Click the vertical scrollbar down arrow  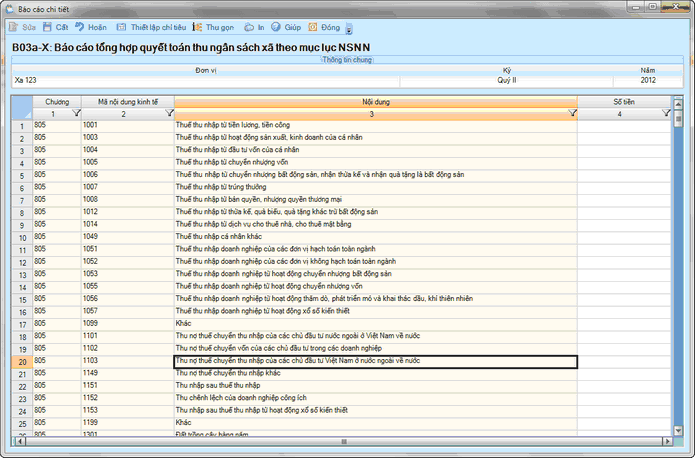pyautogui.click(x=678, y=430)
